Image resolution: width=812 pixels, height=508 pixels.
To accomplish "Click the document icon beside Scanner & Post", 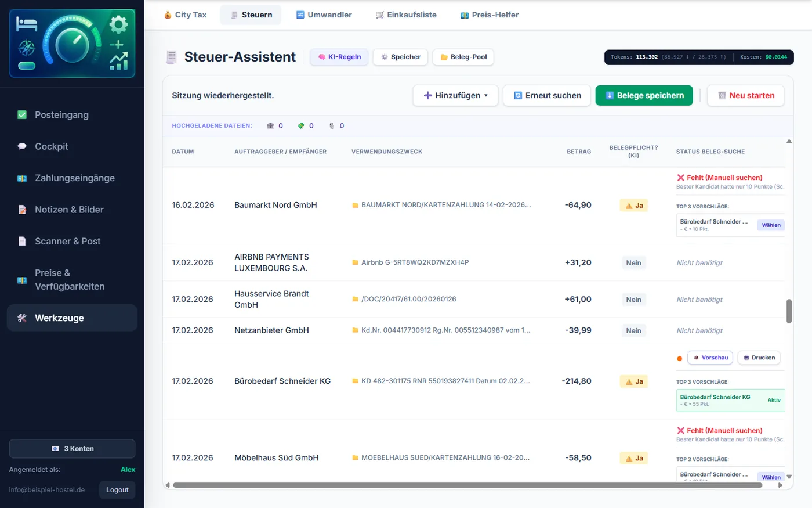I will 22,242.
